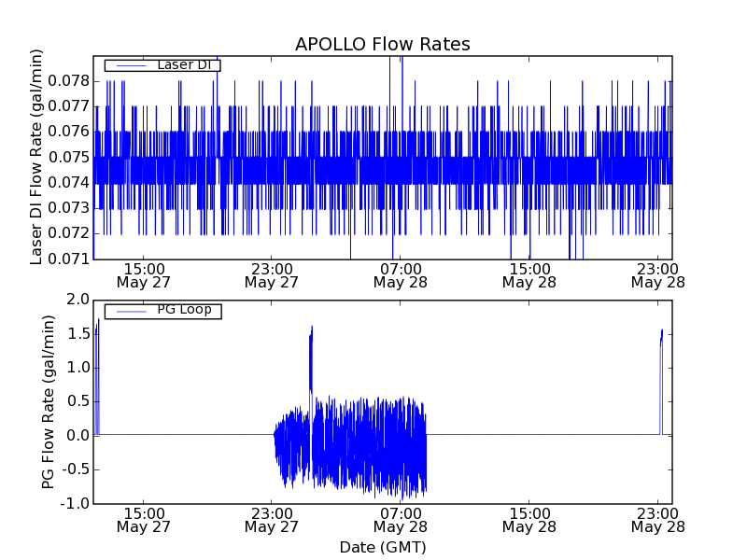Screen dimensions: 747x560
Task: Click the 2.0 tick on the PG plot
Action: tap(78, 300)
